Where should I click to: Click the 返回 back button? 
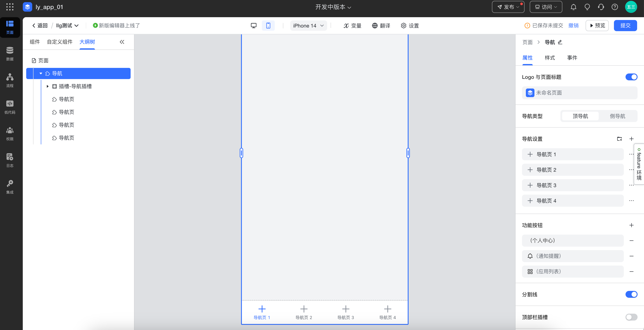40,26
